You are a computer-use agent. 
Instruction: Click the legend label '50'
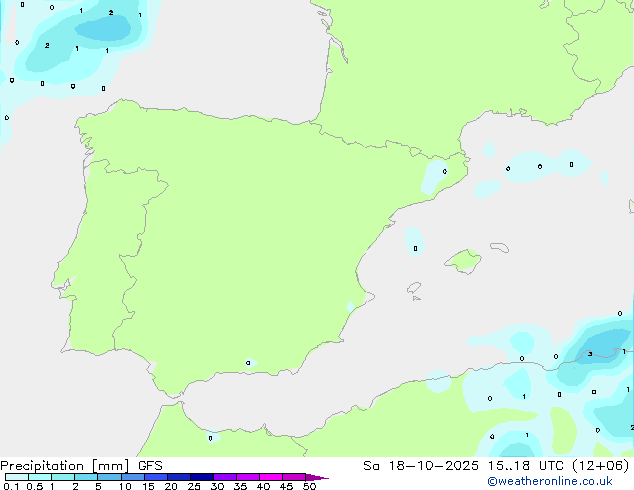coord(309,486)
